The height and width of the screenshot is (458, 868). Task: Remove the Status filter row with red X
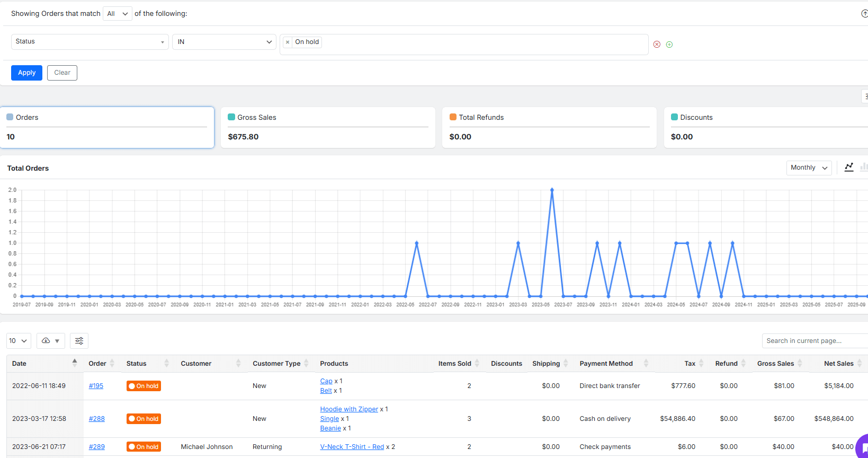[657, 45]
